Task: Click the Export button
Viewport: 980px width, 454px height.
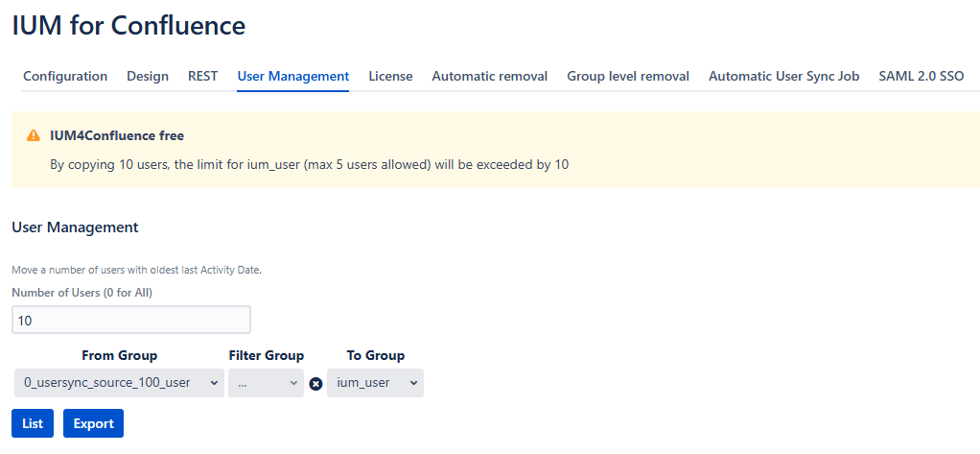Action: pos(93,423)
